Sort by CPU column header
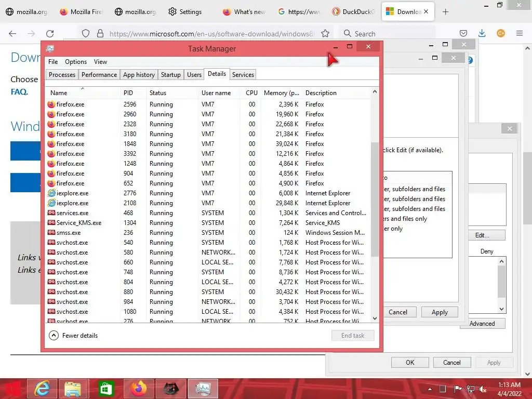 [250, 92]
